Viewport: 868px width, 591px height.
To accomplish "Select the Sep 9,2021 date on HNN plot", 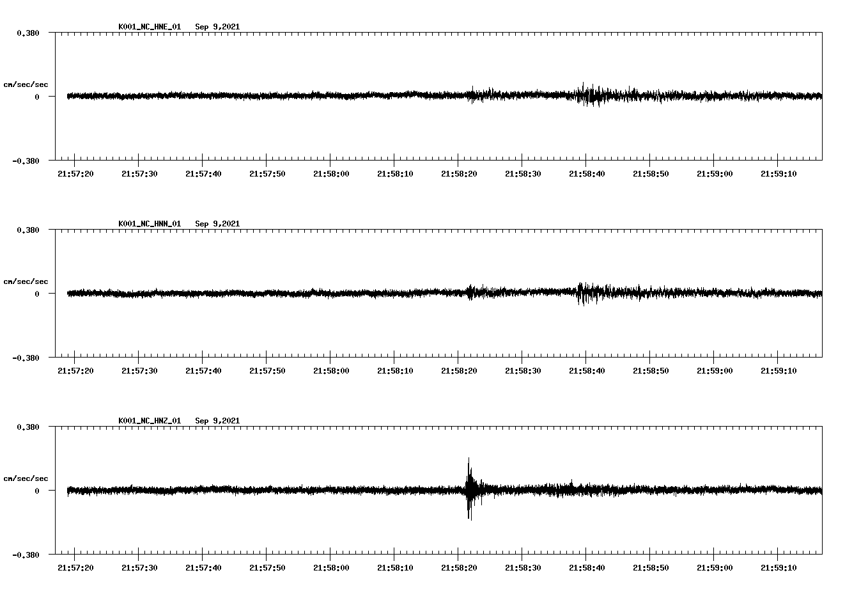I will pos(217,224).
